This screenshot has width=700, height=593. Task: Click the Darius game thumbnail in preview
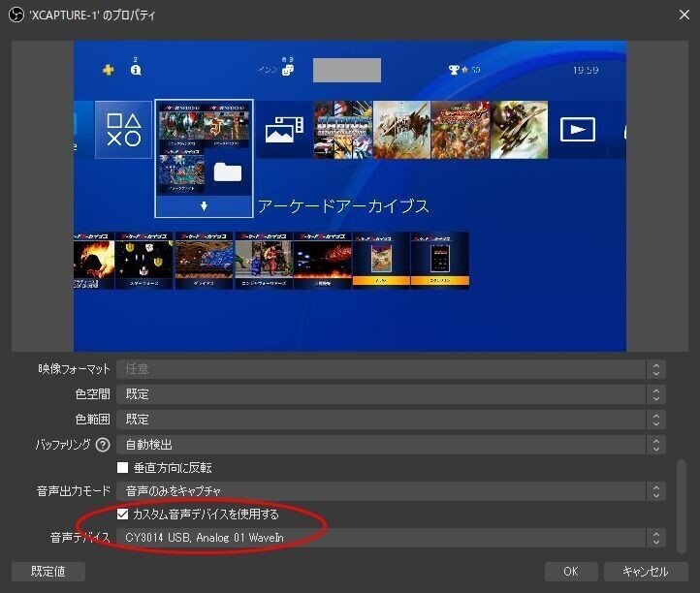pos(342,130)
